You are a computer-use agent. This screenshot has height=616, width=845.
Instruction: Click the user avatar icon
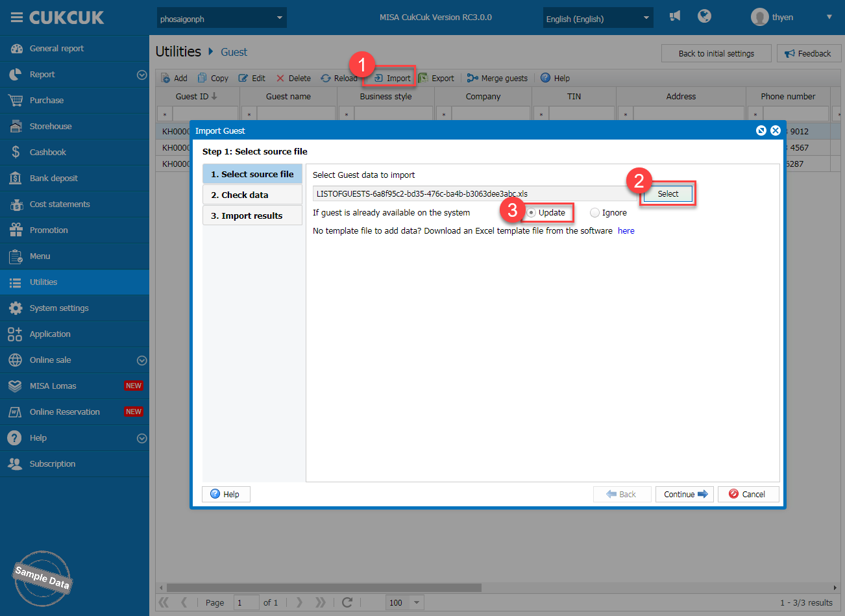(x=759, y=18)
